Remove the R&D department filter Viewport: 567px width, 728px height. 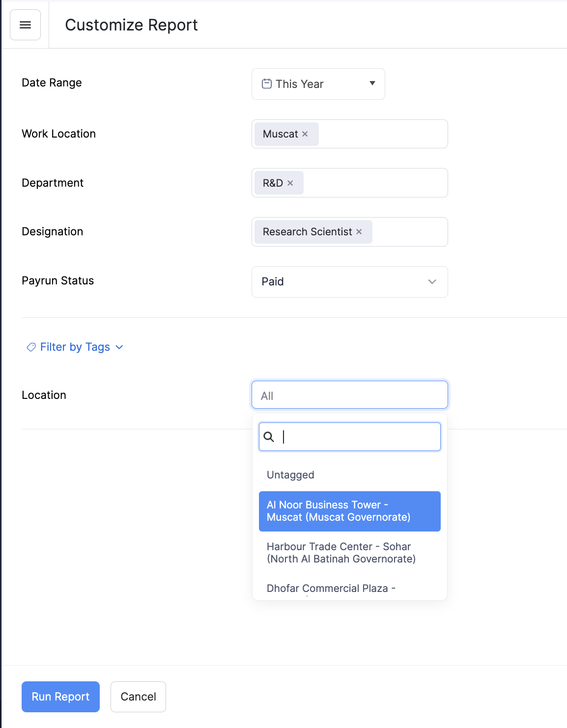[x=290, y=182]
